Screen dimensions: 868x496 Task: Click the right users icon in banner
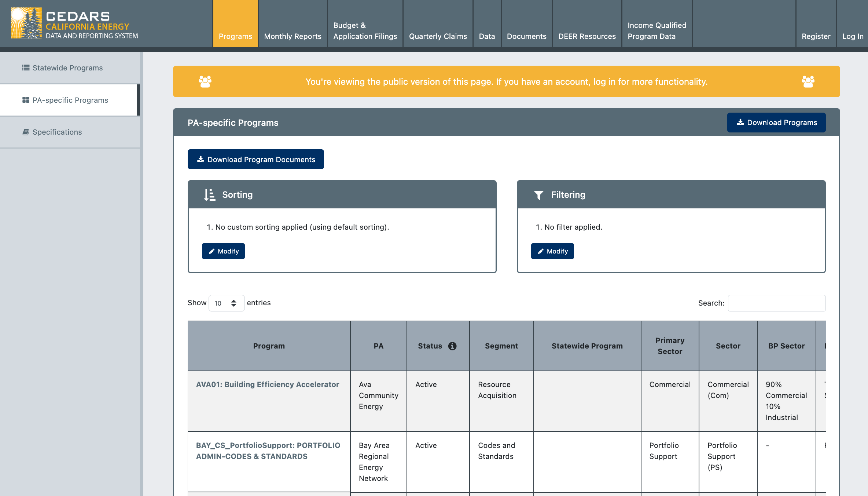coord(808,81)
